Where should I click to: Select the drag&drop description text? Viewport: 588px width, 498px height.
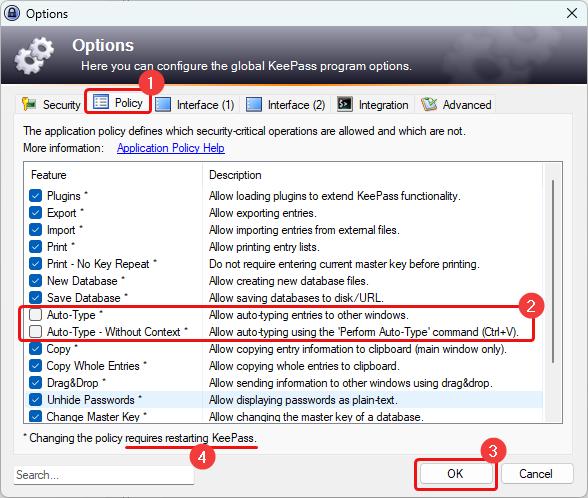coord(351,383)
